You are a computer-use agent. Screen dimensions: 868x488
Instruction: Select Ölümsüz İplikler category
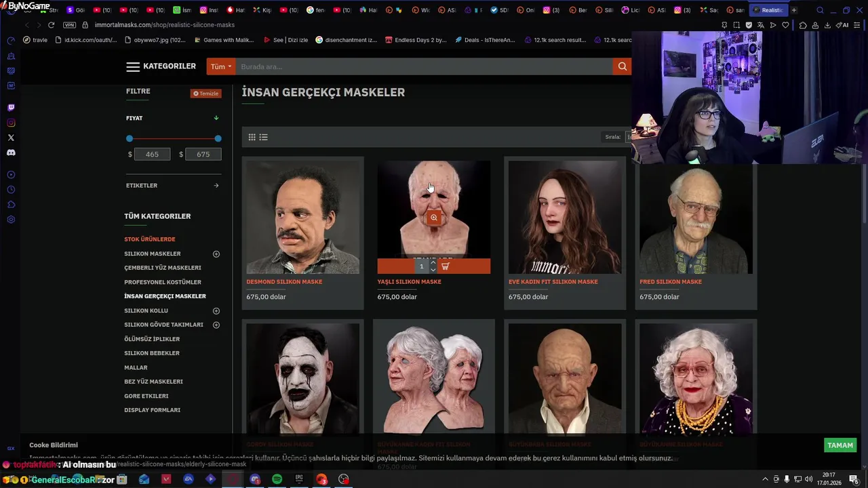[152, 339]
